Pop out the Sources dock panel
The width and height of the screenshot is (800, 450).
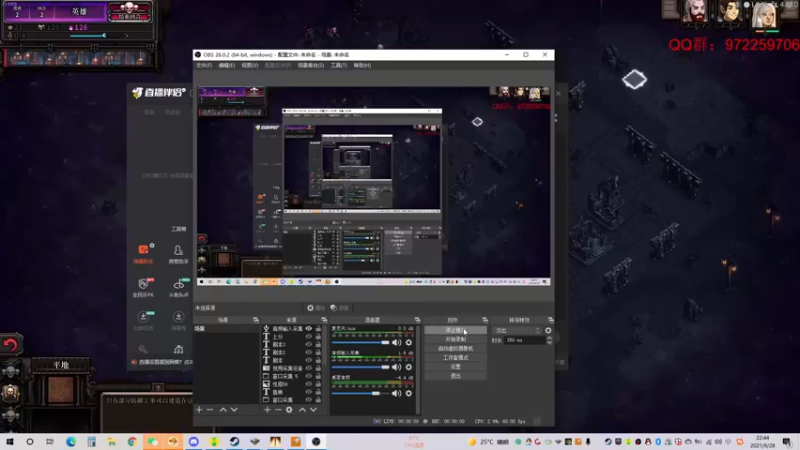pos(324,320)
